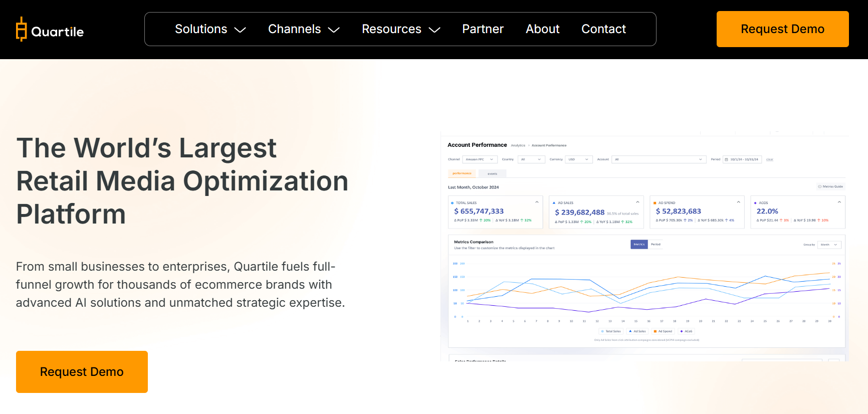This screenshot has height=414, width=868.
Task: Collapse the Total Sales card
Action: tap(537, 202)
